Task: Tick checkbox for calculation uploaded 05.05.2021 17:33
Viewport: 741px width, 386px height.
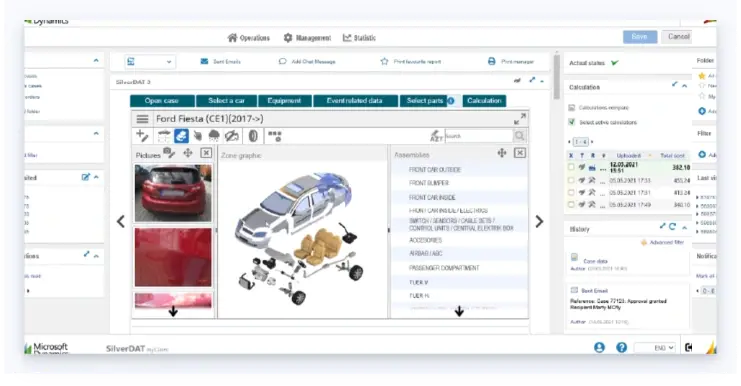Action: point(571,180)
